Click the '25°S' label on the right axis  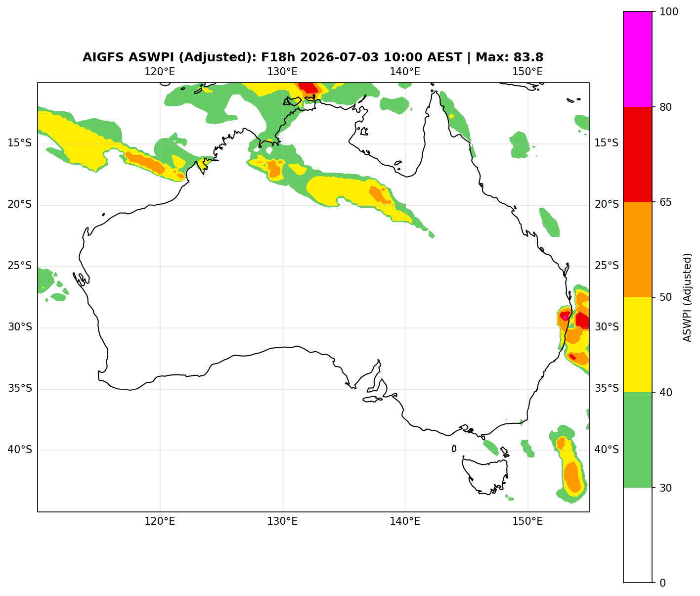click(x=607, y=266)
